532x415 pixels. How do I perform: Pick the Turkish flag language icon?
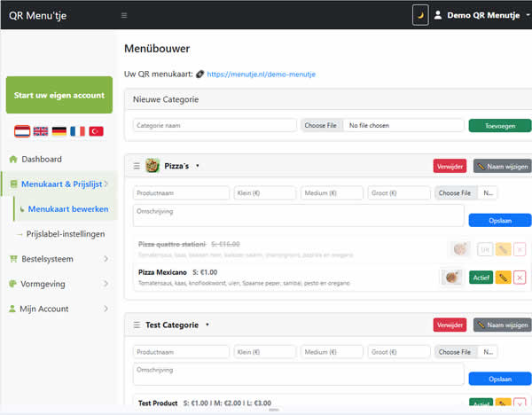(x=96, y=131)
